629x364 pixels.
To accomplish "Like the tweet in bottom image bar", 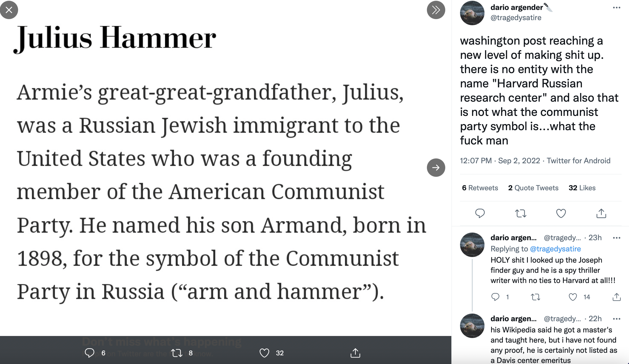I will coord(264,353).
